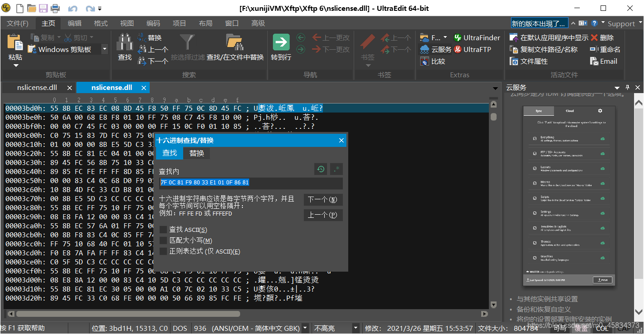Click 重命名 rename file
The height and width of the screenshot is (334, 644).
click(605, 49)
